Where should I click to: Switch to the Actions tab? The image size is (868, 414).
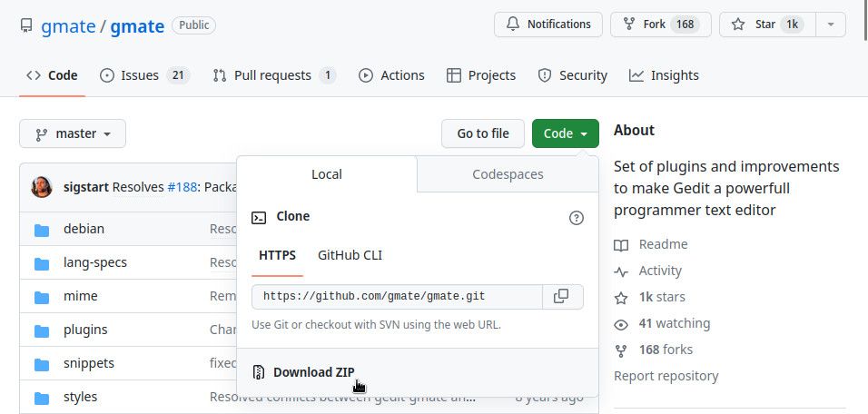click(391, 75)
